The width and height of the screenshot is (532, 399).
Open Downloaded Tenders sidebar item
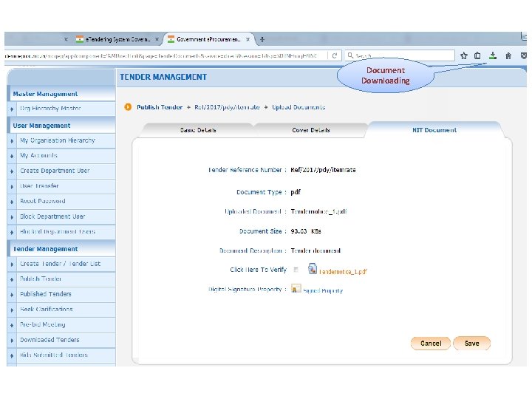50,340
